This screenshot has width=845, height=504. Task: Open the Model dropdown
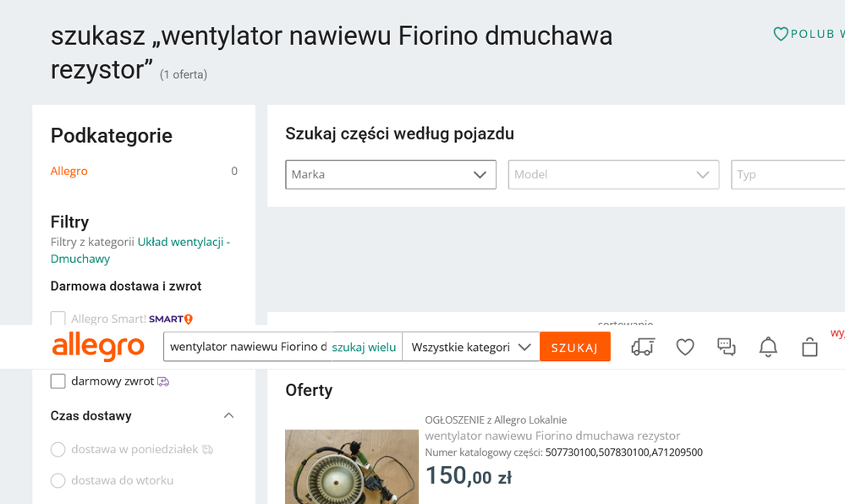pos(613,174)
